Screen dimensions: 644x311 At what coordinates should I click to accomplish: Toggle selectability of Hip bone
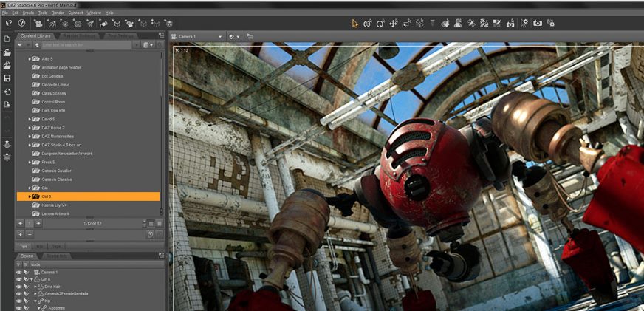(26, 301)
